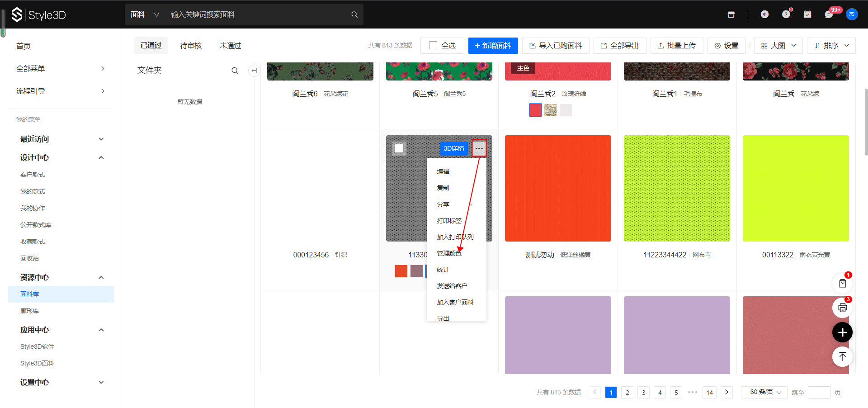The height and width of the screenshot is (408, 868).
Task: Expand 全部菜单 in sidebar
Action: [x=61, y=69]
